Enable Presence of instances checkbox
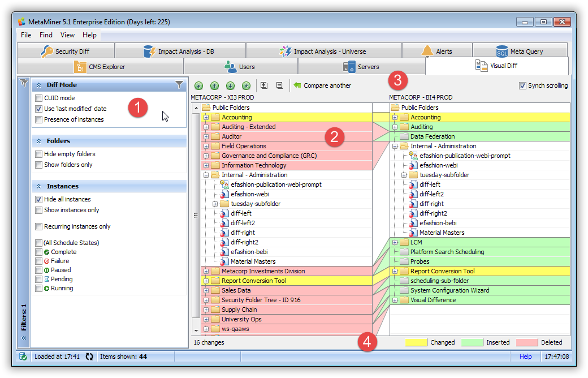Screen dimensions: 588x378 click(38, 120)
